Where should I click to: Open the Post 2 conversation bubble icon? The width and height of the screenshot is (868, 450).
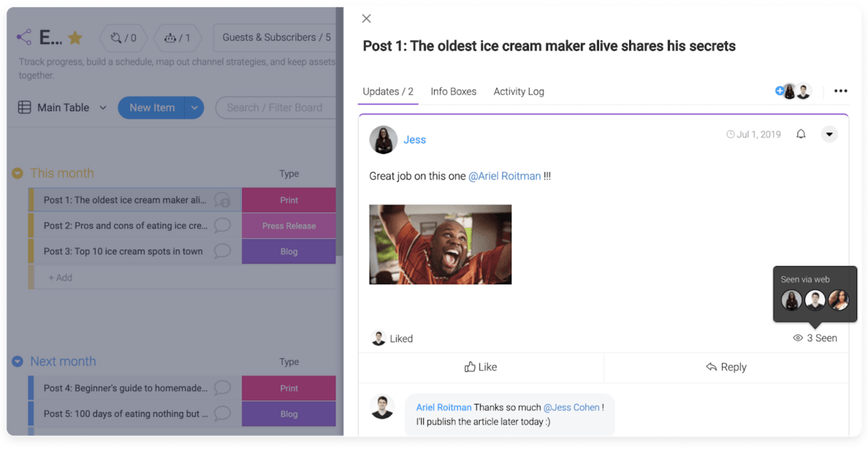pos(223,226)
